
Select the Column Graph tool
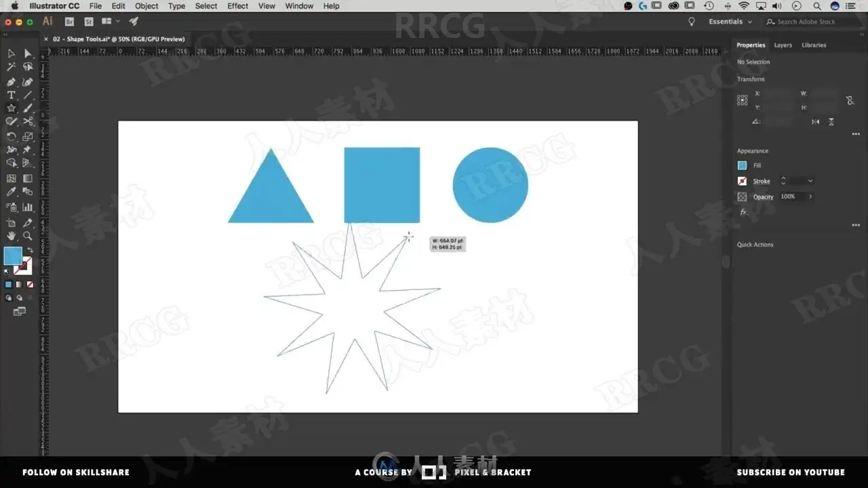coord(28,207)
